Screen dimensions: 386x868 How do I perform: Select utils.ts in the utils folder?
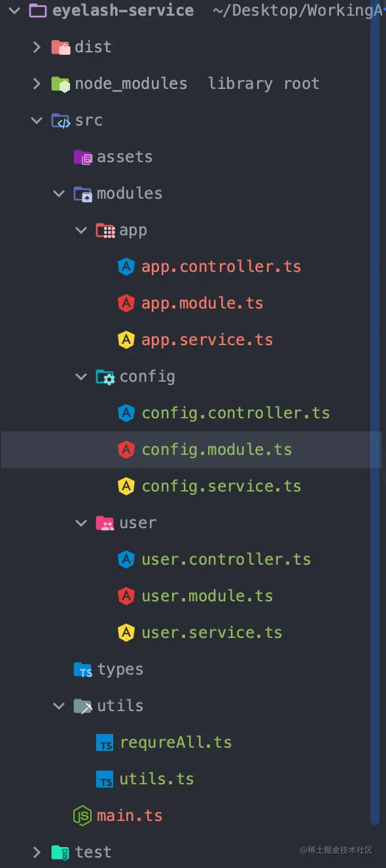(x=156, y=779)
